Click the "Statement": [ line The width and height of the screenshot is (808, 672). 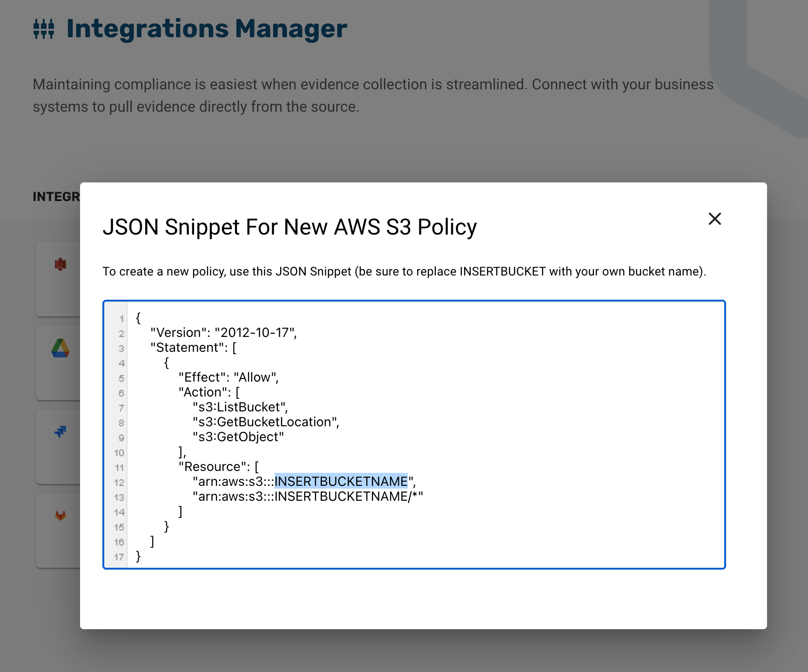pyautogui.click(x=194, y=348)
